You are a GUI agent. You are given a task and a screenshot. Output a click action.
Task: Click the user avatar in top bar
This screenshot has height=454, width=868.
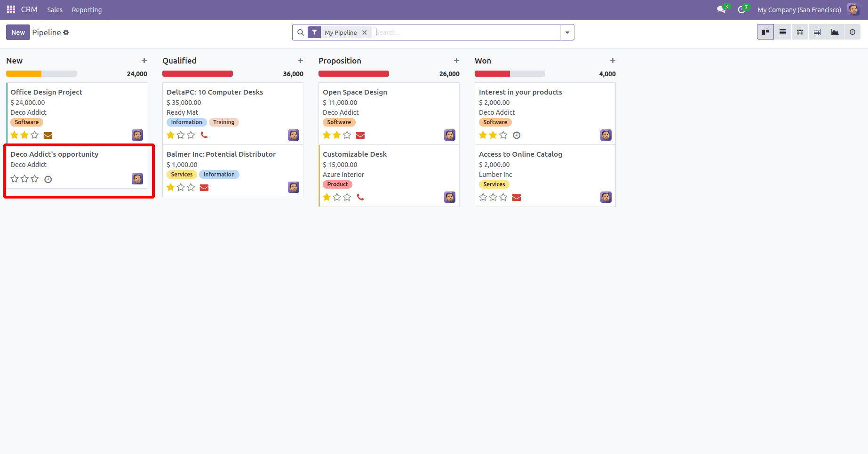[x=853, y=9]
